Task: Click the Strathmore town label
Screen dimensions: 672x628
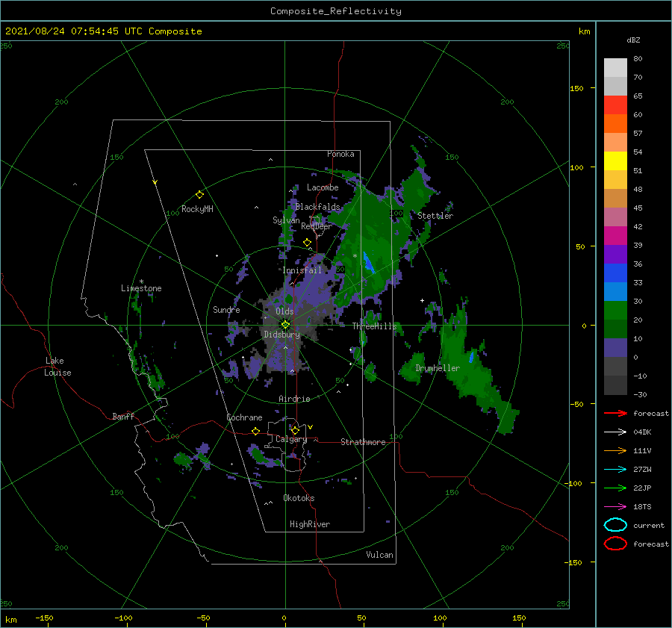Action: pos(363,442)
